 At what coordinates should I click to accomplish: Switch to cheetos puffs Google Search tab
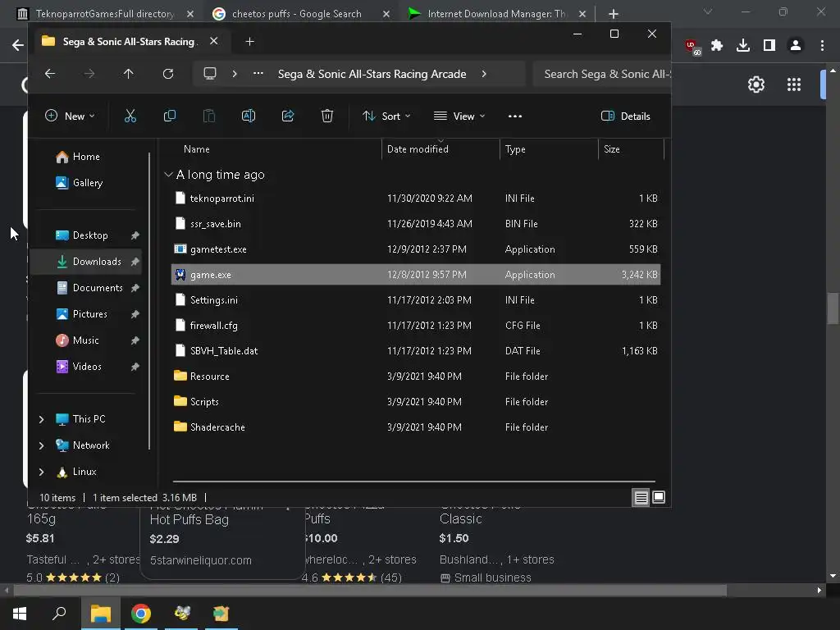point(297,14)
